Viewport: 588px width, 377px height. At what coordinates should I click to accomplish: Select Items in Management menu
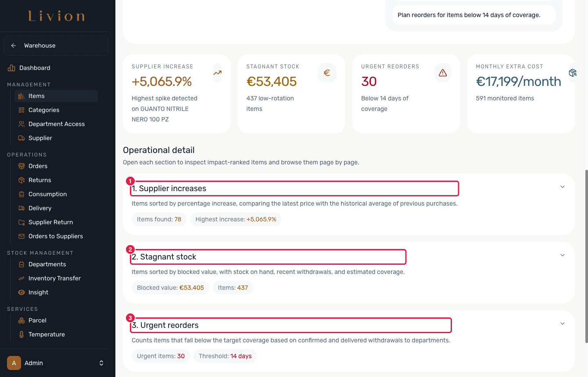pos(56,96)
